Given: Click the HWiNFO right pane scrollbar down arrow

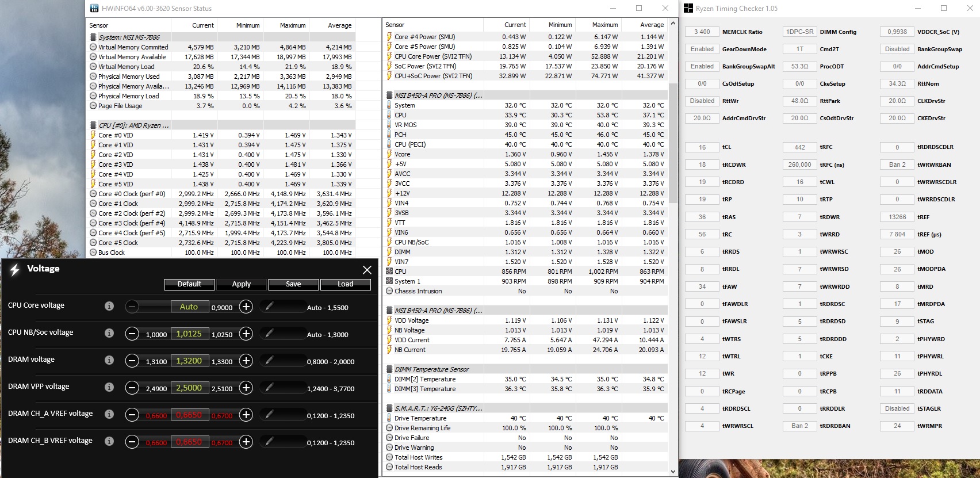Looking at the screenshot, I should pyautogui.click(x=673, y=471).
